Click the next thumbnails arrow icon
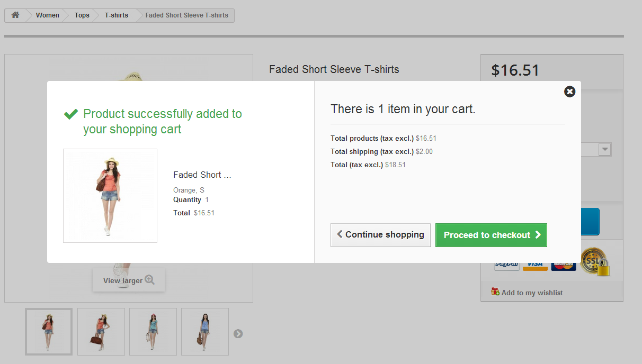642x364 pixels. (x=238, y=333)
